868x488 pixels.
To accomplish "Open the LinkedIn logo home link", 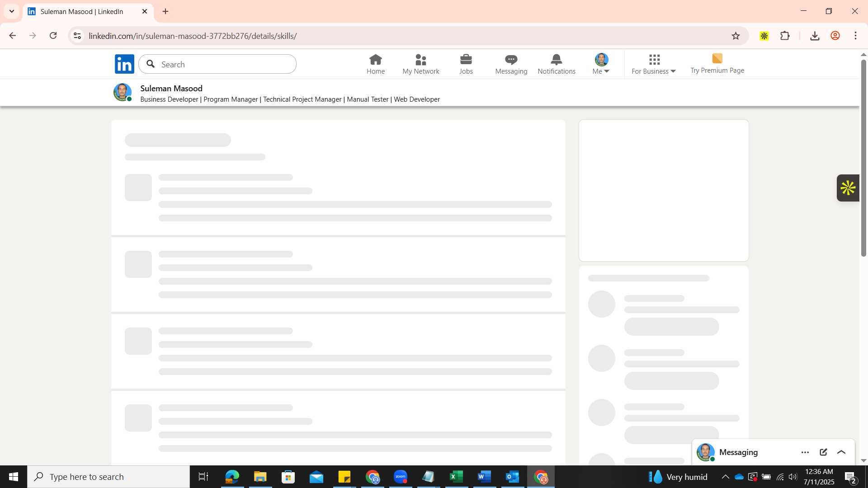I will click(x=124, y=64).
